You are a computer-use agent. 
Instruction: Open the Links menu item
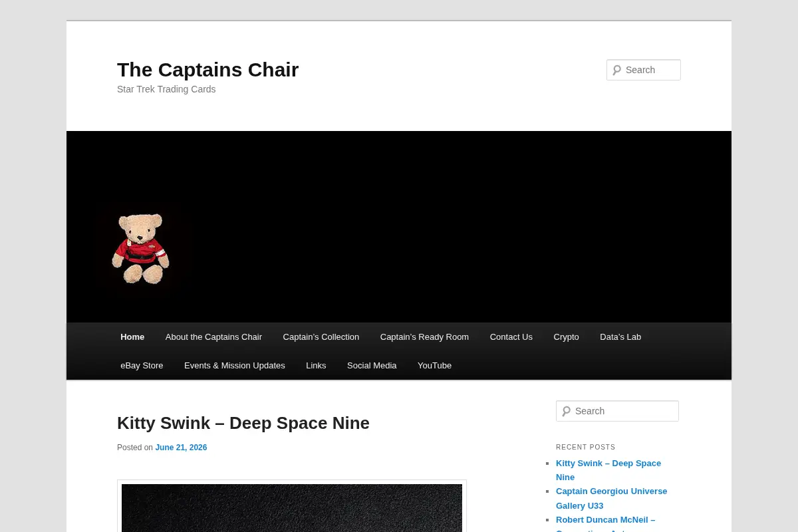click(x=316, y=366)
